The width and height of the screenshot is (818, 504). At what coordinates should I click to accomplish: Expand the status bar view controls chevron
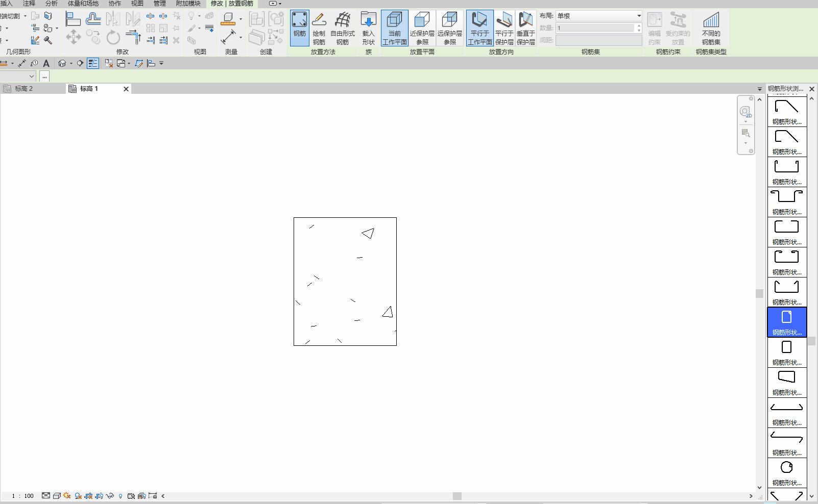163,496
